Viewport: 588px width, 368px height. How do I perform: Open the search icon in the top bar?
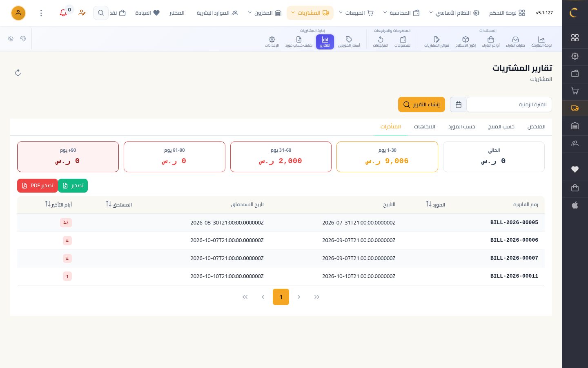101,13
